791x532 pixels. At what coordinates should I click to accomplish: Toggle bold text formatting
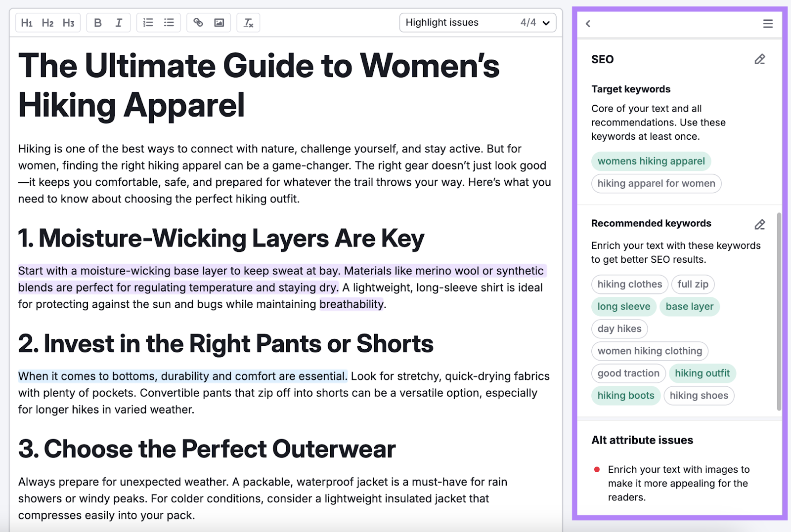(x=98, y=22)
